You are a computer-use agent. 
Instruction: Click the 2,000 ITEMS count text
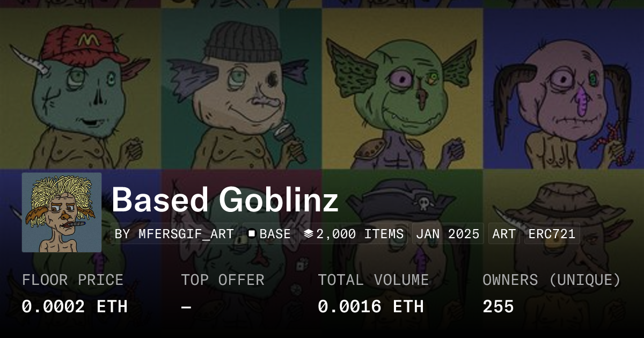[x=360, y=234]
